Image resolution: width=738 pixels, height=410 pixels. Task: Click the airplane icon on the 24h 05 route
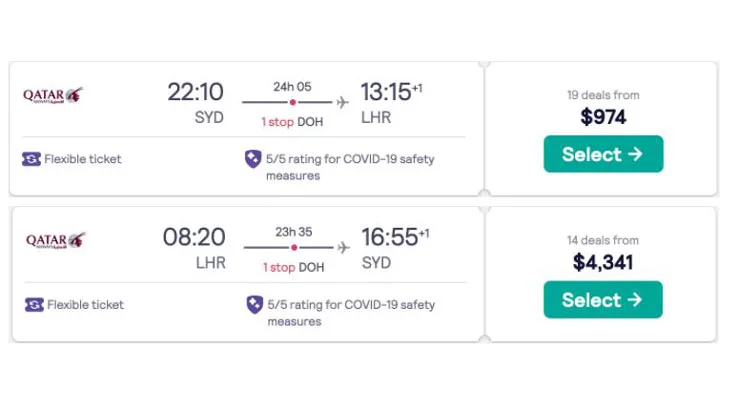pyautogui.click(x=344, y=102)
